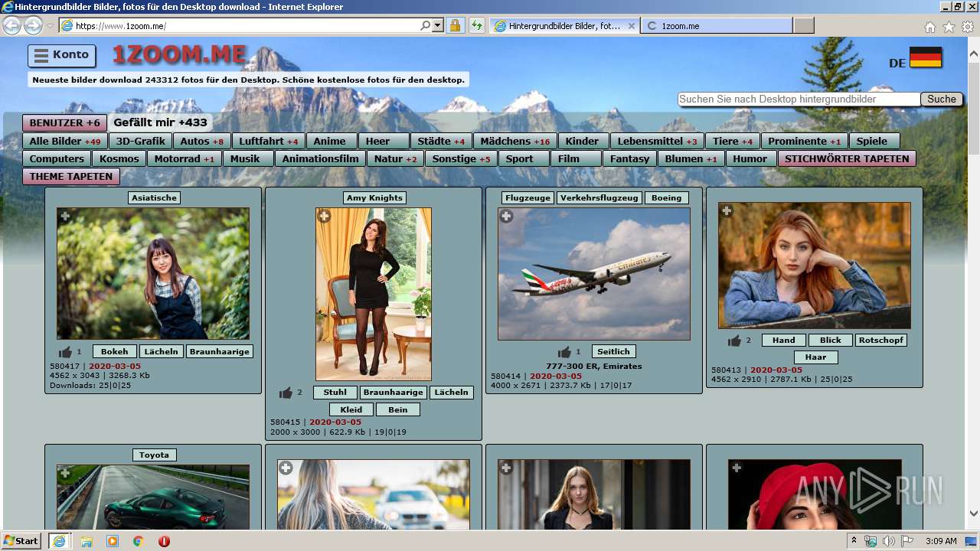Image resolution: width=980 pixels, height=551 pixels.
Task: Click the THEME TAPETEN button
Action: (x=71, y=176)
